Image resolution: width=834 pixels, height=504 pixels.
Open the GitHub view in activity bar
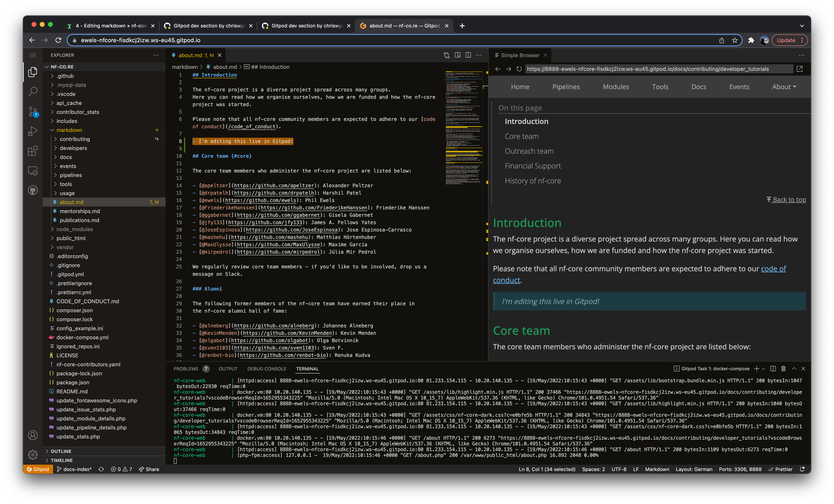pos(33,190)
